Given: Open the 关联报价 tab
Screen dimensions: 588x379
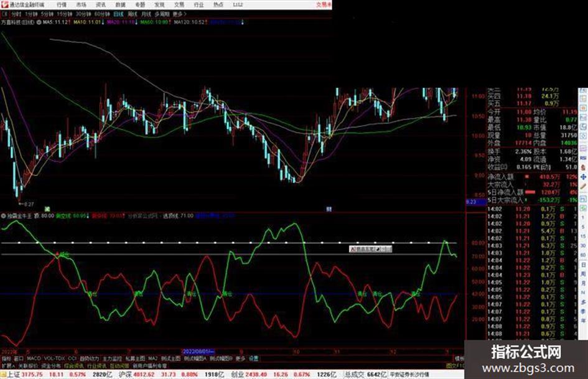Looking at the screenshot, I should pos(28,365).
